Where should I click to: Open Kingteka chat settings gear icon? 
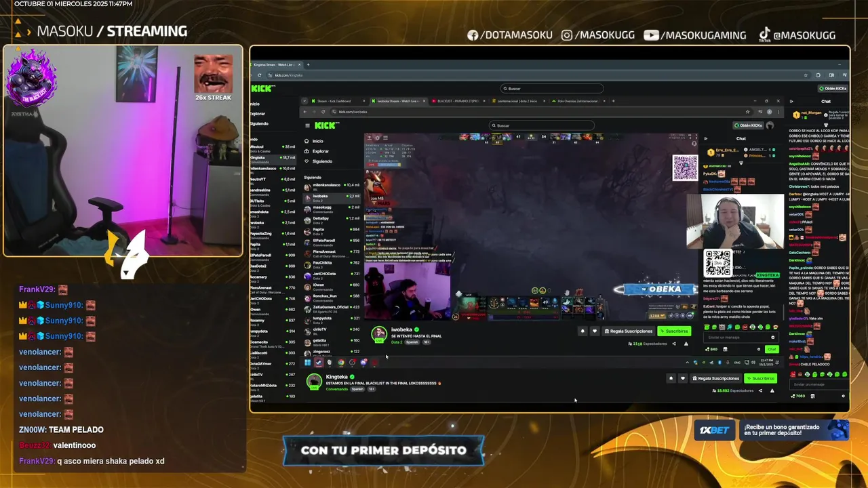(x=843, y=396)
